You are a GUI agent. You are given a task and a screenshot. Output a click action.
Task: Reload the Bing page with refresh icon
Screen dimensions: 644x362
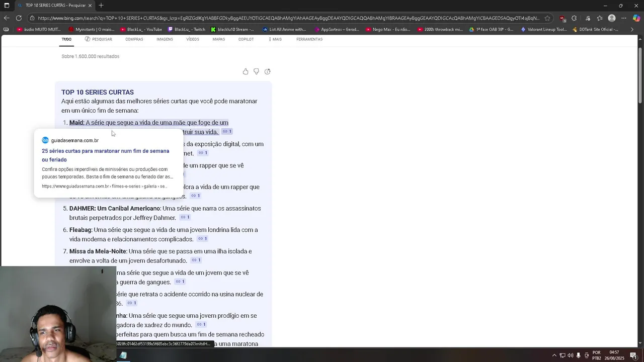click(19, 18)
